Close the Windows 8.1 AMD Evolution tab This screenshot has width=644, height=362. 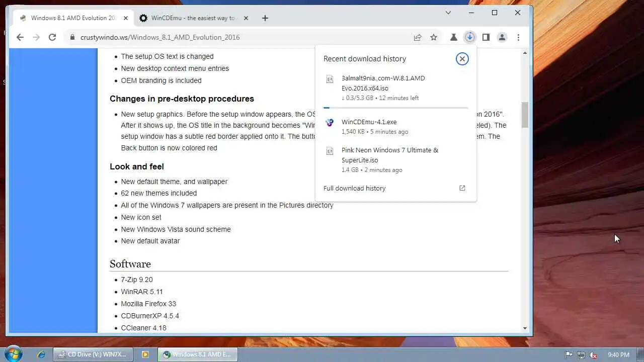[126, 18]
